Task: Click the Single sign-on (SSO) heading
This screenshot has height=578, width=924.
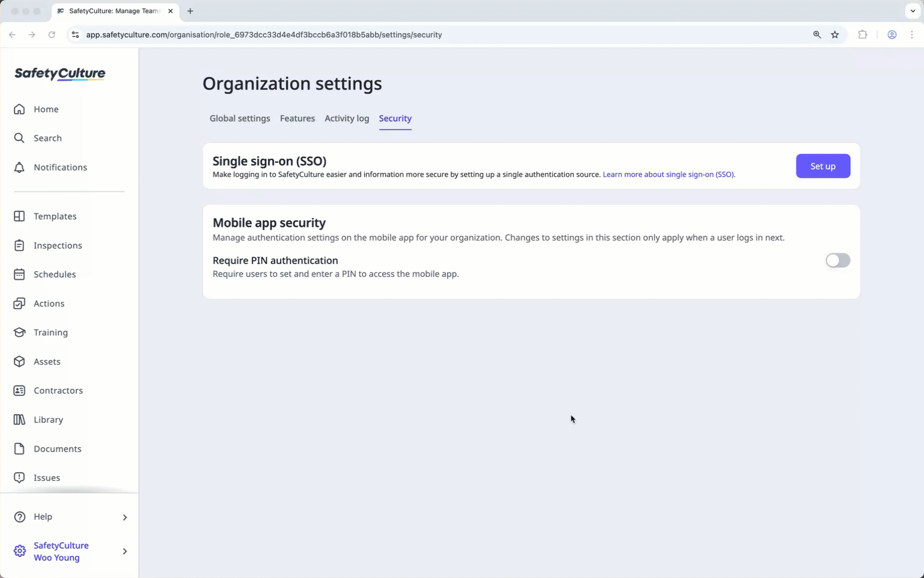Action: click(x=269, y=161)
